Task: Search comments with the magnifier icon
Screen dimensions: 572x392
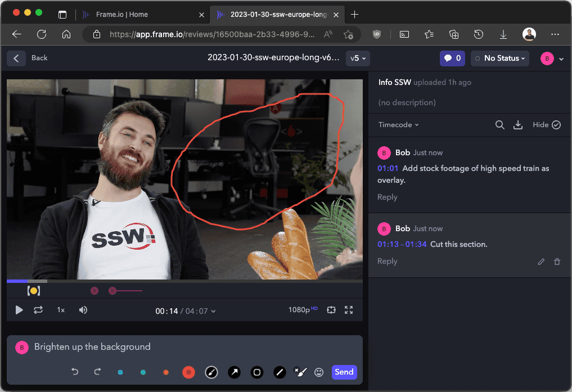Action: pos(499,125)
